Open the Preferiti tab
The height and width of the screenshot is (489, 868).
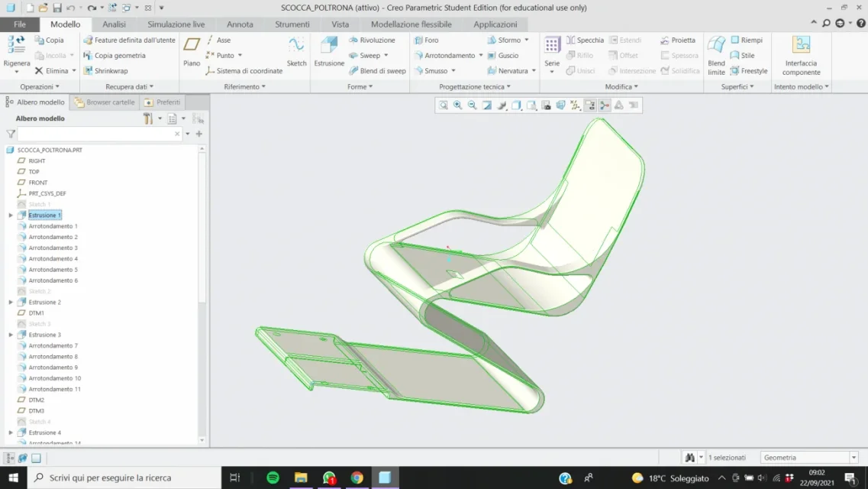tap(163, 102)
